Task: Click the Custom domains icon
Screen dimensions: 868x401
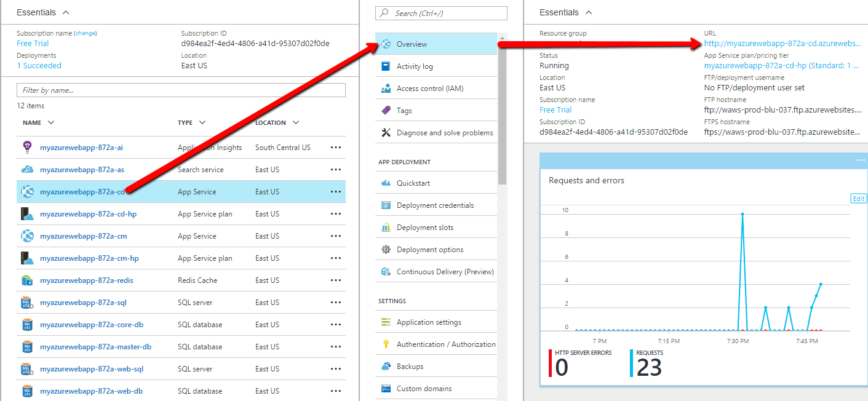Action: pyautogui.click(x=386, y=389)
